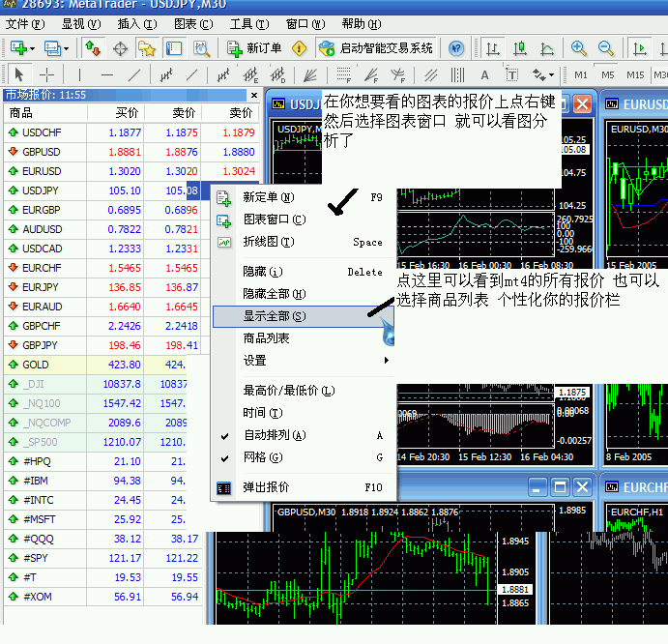This screenshot has width=668, height=644.
Task: Toggle the 启动智能交易系统 expert advisors button
Action: click(376, 47)
